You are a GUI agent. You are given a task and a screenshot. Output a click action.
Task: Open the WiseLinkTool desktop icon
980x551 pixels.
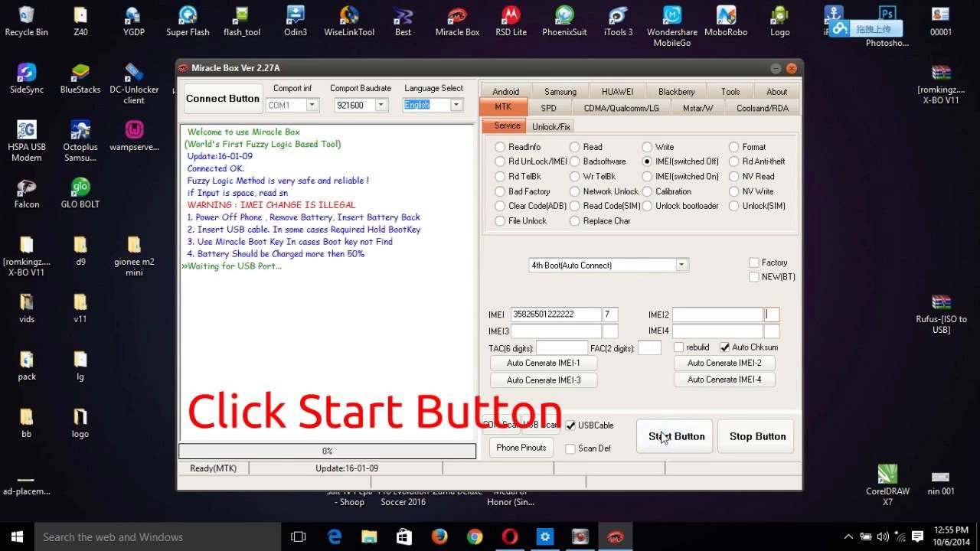(349, 21)
